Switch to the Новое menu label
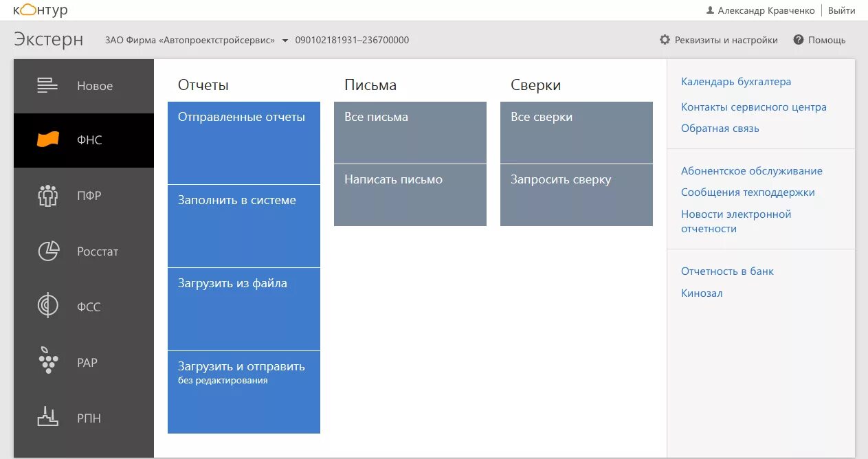 tap(95, 86)
